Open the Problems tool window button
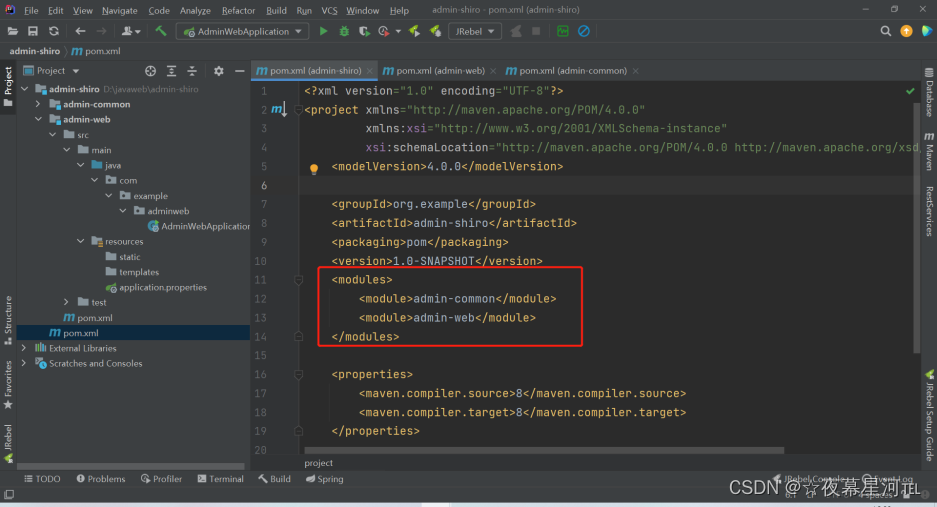Image resolution: width=937 pixels, height=507 pixels. pos(100,479)
